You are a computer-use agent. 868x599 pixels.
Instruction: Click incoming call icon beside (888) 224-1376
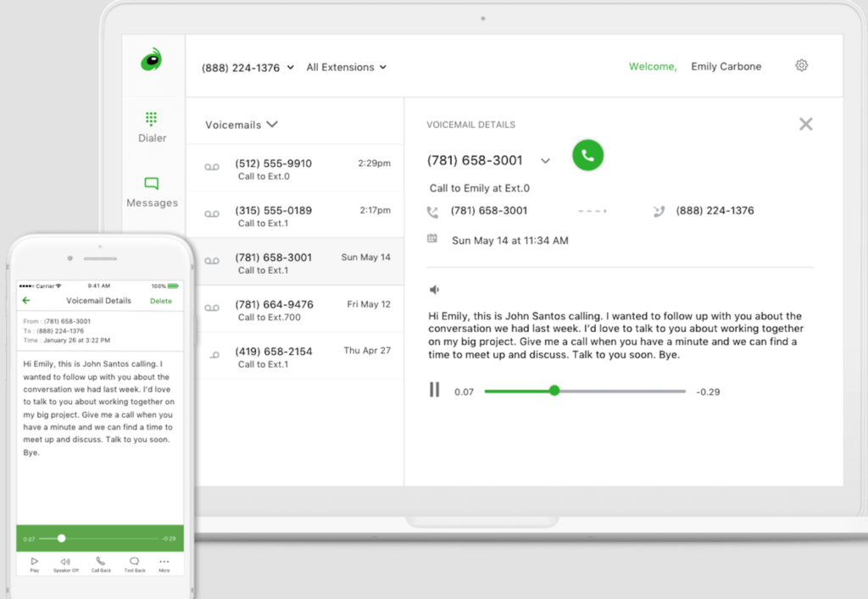pos(658,211)
